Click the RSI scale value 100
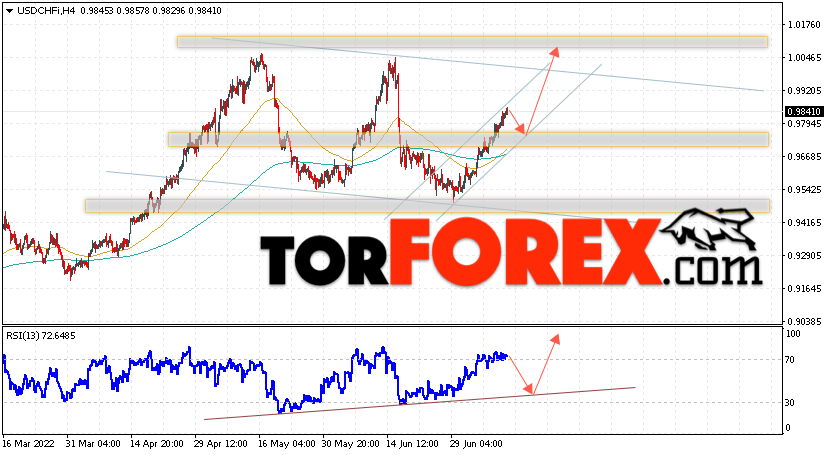Viewport: 828px width, 455px height. coord(793,334)
